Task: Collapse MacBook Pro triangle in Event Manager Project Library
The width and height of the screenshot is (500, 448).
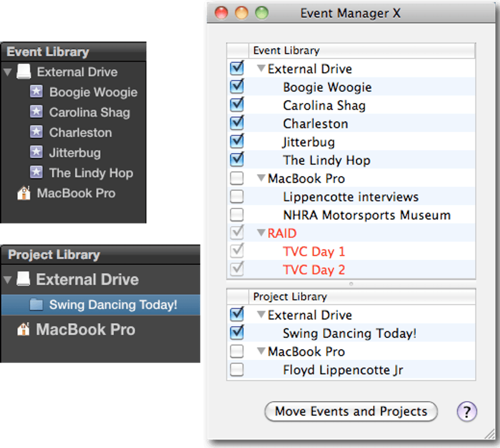Action: click(261, 351)
